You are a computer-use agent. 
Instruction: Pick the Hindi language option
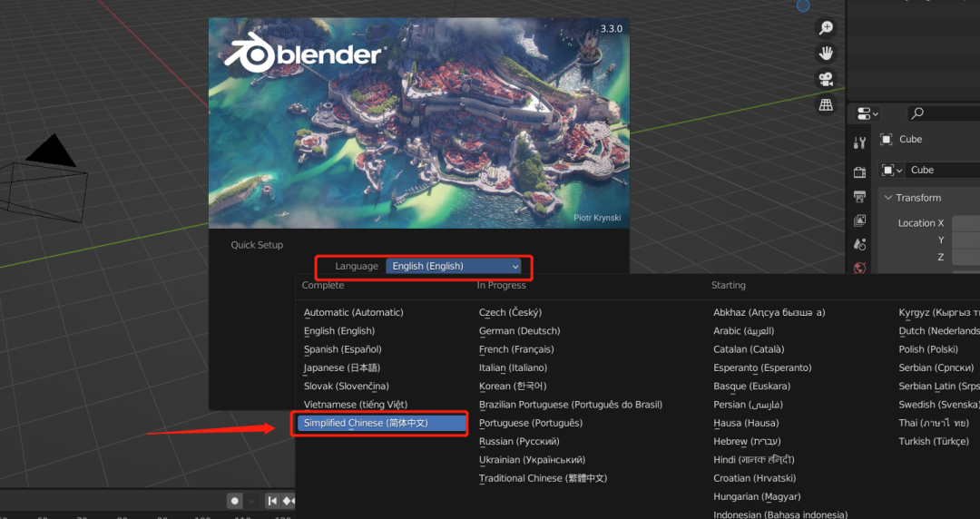pos(754,460)
